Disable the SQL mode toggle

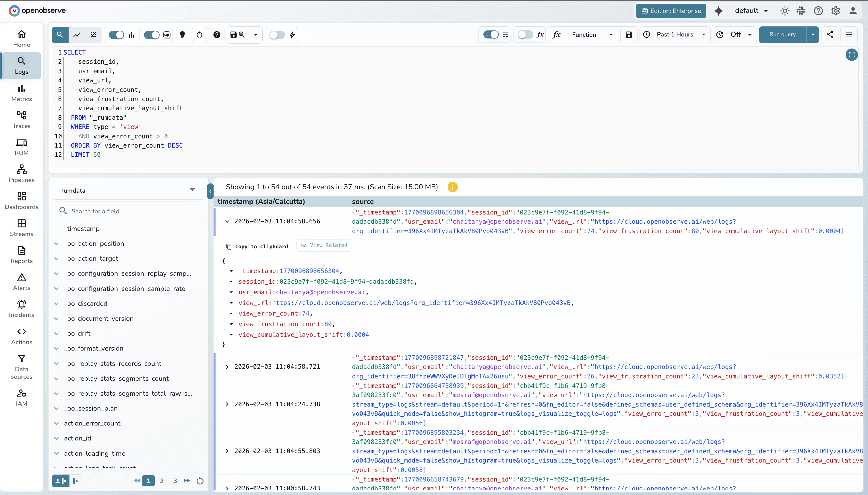click(152, 35)
